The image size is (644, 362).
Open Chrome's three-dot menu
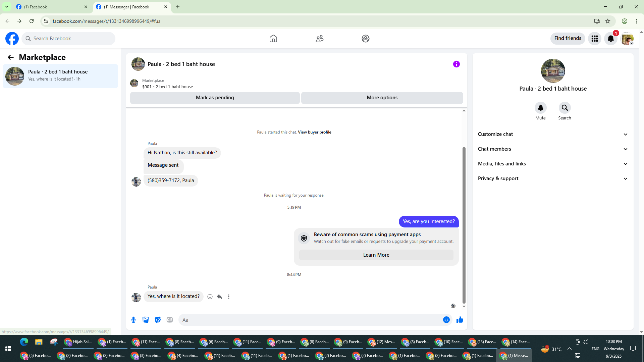click(x=637, y=21)
